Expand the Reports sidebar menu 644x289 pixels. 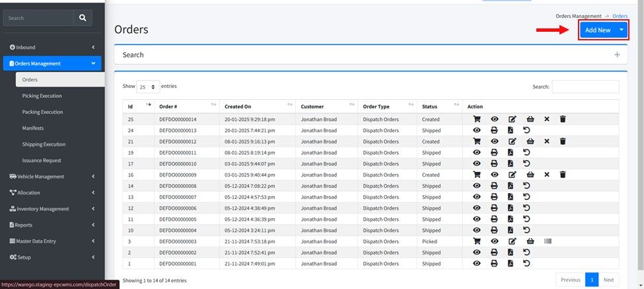52,225
